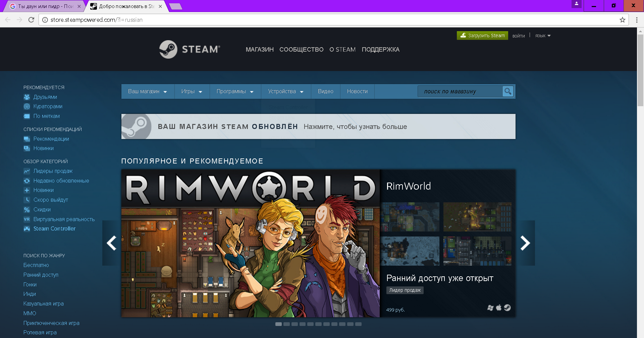Click the По меткам tag icon

pyautogui.click(x=27, y=116)
